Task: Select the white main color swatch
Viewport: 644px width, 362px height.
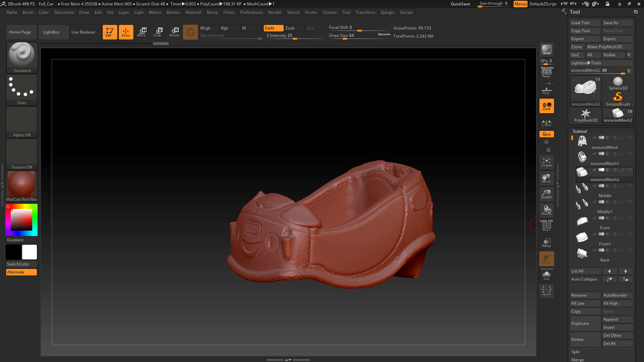Action: coord(30,252)
